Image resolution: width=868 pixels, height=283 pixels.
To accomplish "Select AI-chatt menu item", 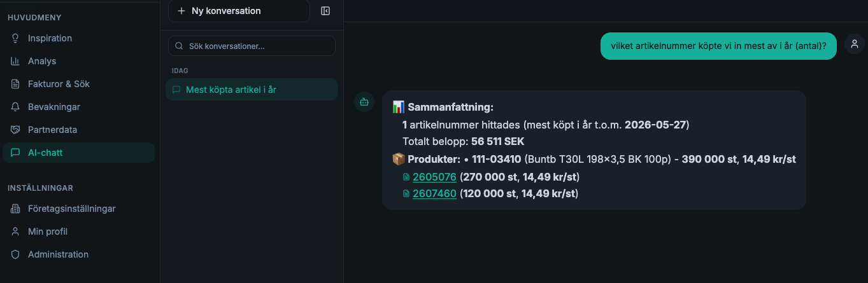I will tap(78, 153).
